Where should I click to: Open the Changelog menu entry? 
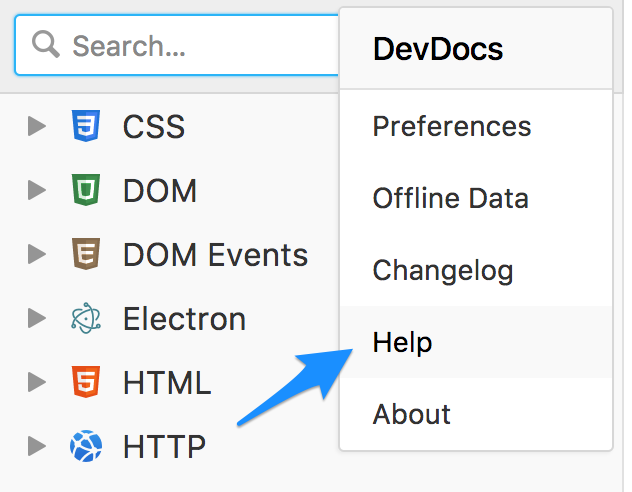[x=442, y=270]
